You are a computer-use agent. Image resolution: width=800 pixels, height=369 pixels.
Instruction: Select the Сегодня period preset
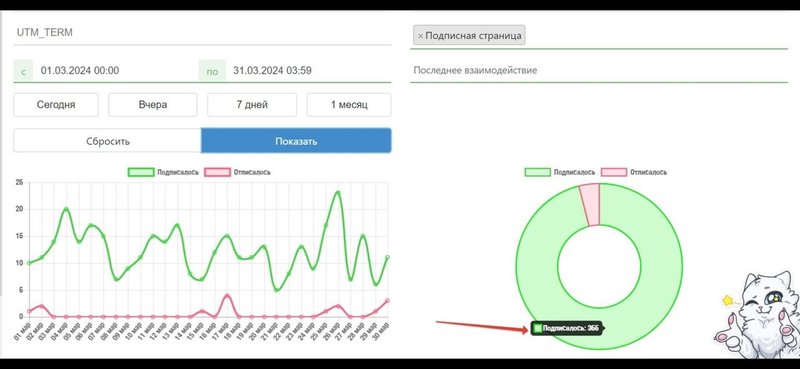pos(56,105)
